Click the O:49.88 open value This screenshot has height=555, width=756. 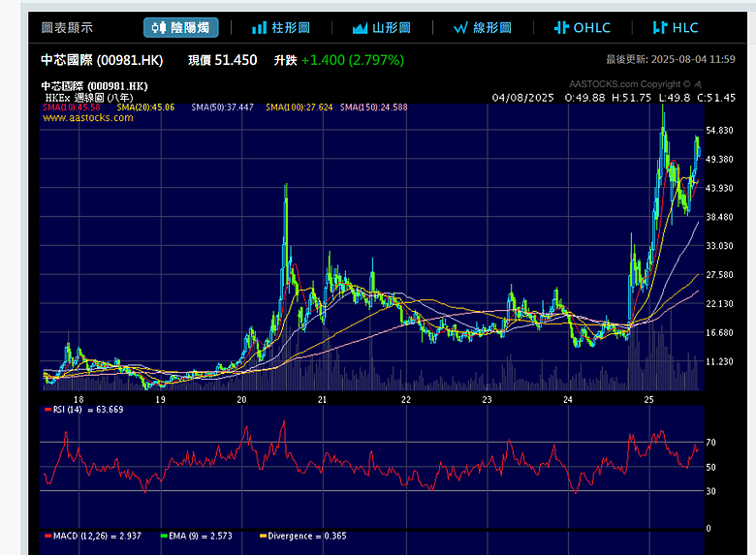pyautogui.click(x=584, y=98)
